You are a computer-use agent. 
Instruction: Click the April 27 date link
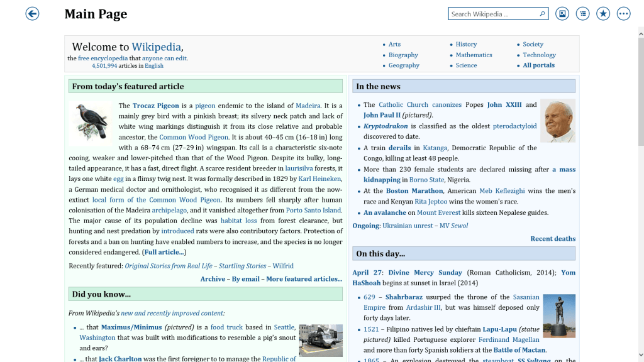(367, 273)
